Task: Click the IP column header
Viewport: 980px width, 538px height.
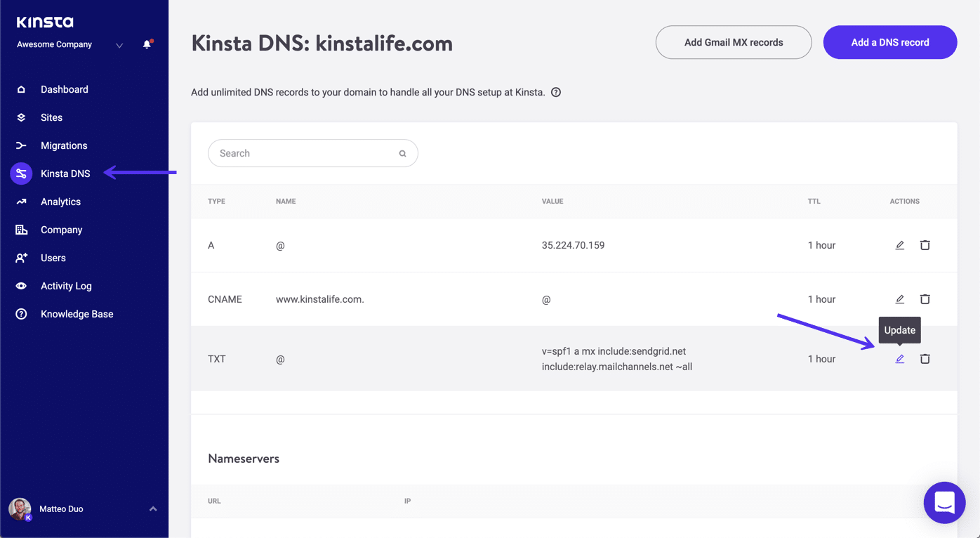Action: pos(407,501)
